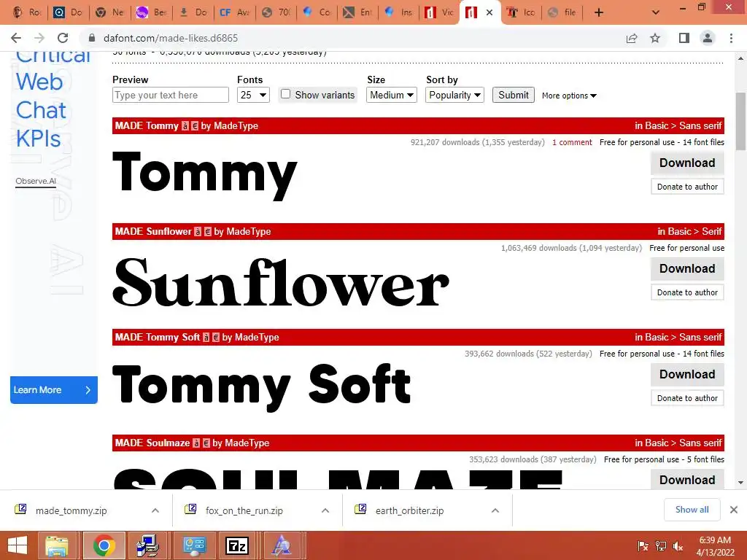Open the Fonts count dropdown showing 25

[x=253, y=95]
